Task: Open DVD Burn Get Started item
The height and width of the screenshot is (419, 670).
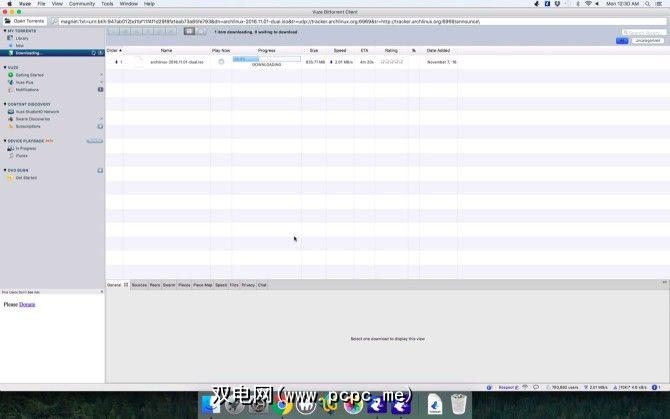Action: point(26,178)
